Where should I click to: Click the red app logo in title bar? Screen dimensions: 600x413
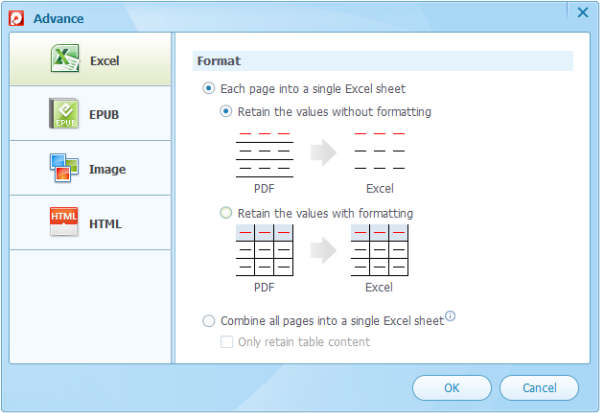pos(16,18)
